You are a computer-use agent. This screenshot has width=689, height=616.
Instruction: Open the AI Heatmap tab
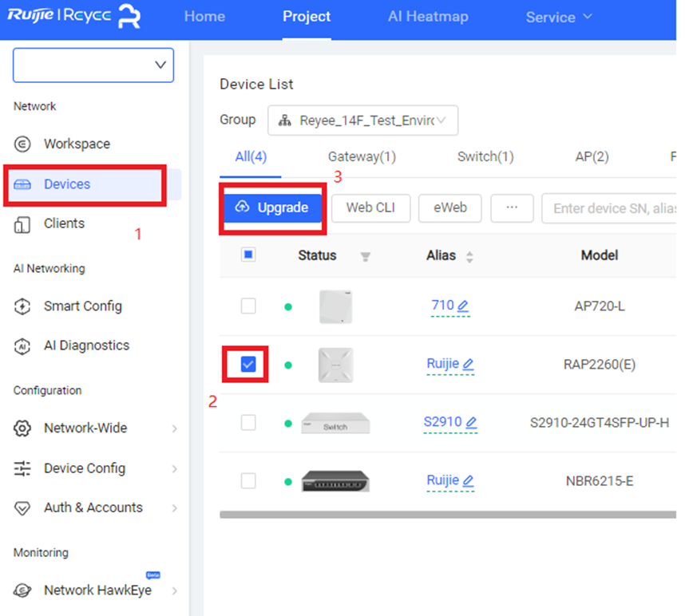(428, 17)
